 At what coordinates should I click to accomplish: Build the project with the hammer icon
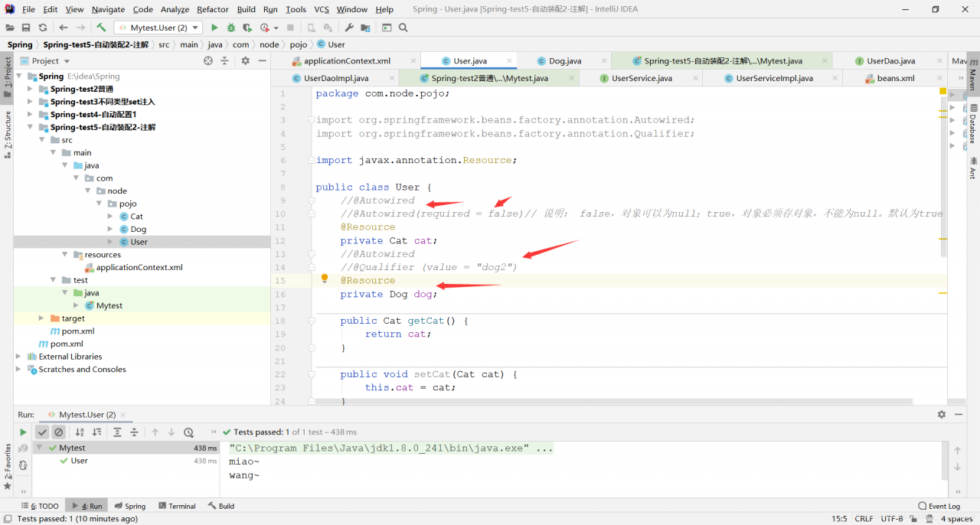coord(101,28)
